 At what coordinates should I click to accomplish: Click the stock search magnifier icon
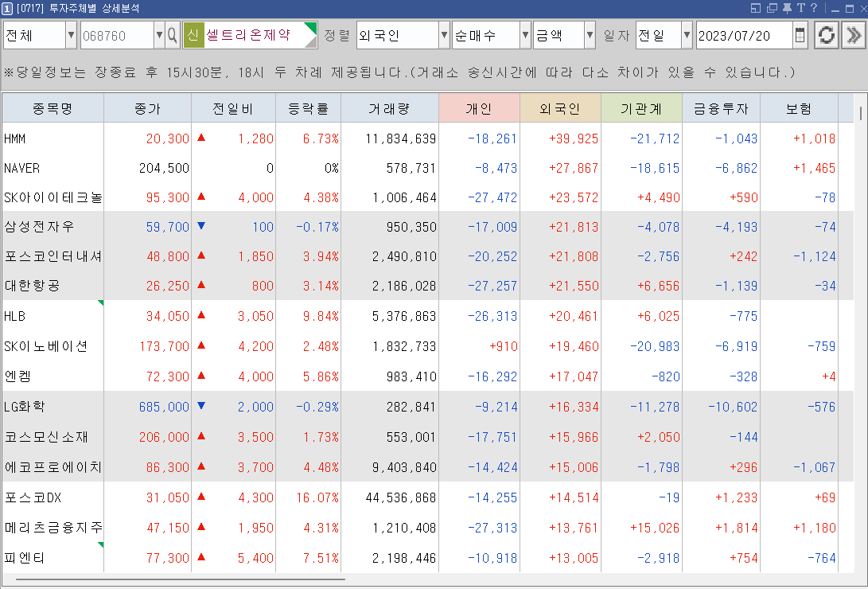pos(172,36)
